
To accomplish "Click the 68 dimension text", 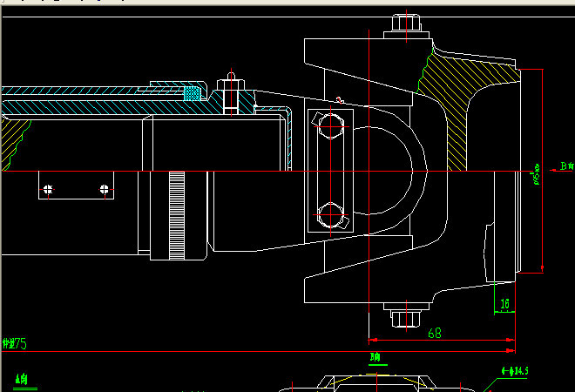I will pyautogui.click(x=434, y=333).
